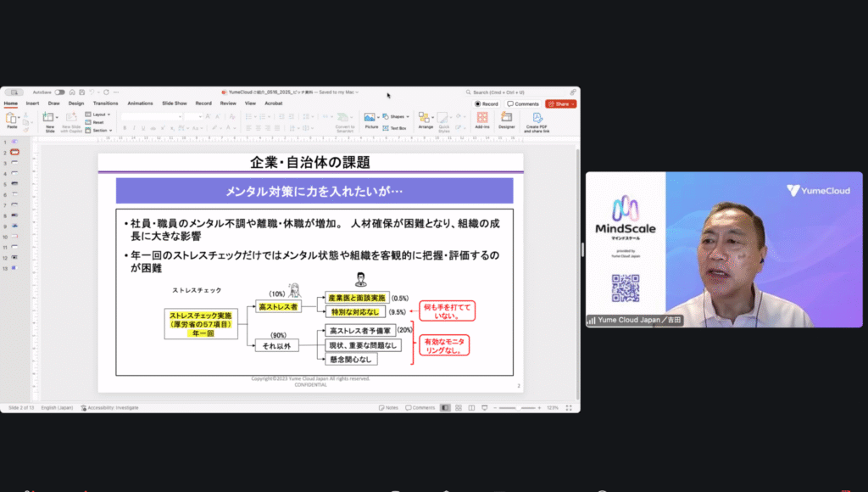This screenshot has width=868, height=492.
Task: Switch to Reading View icon
Action: point(471,408)
